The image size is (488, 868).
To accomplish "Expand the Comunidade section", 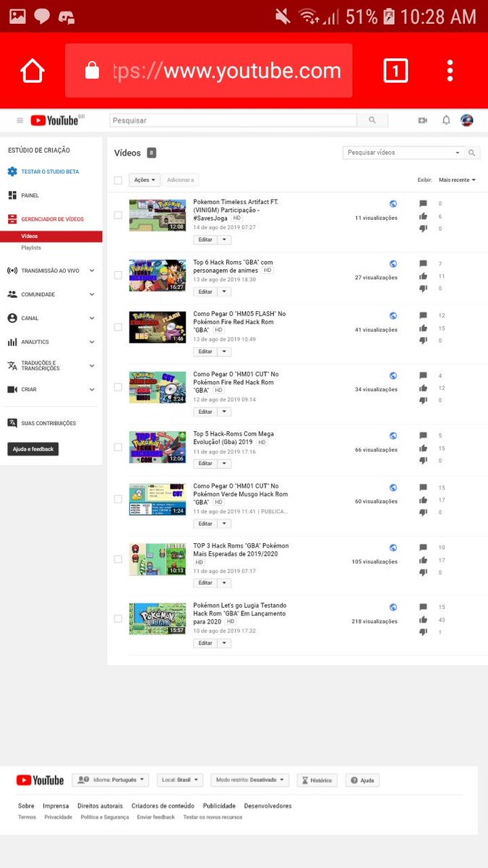I will pyautogui.click(x=92, y=294).
